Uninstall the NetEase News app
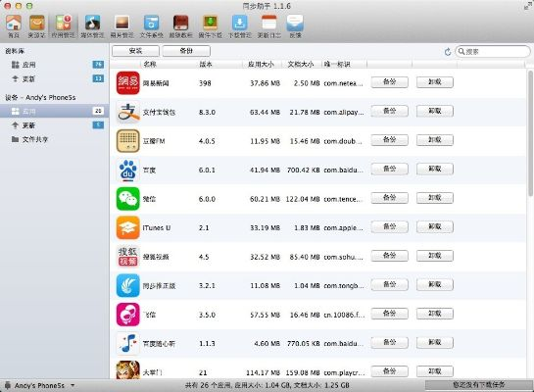 (435, 82)
